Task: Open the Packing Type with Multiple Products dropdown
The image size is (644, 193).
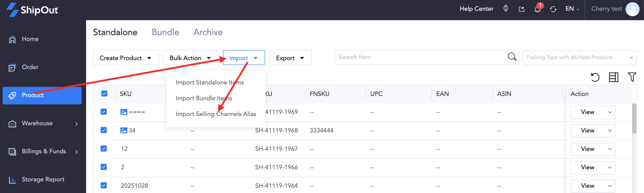Action: [579, 58]
